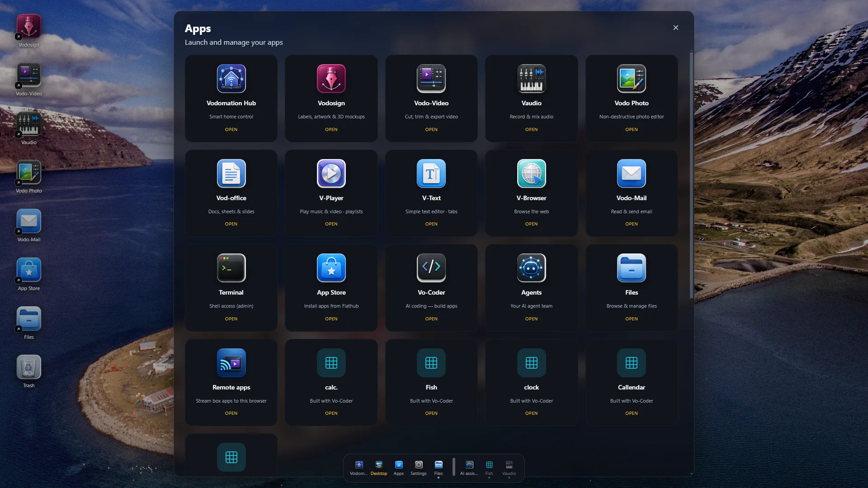Open the Vodo-Mail envelope icon in Apps
Viewport: 868px width, 488px height.
point(632,174)
